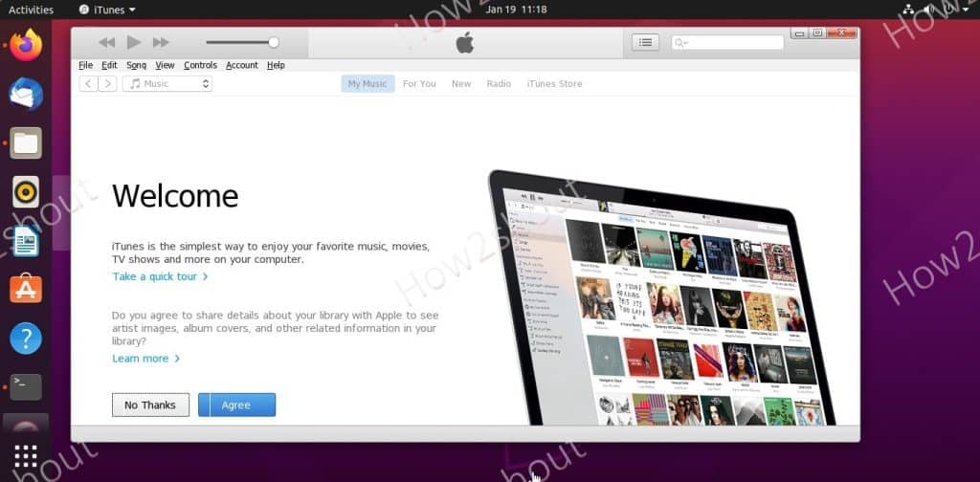Click the iTunes search field

[x=727, y=42]
